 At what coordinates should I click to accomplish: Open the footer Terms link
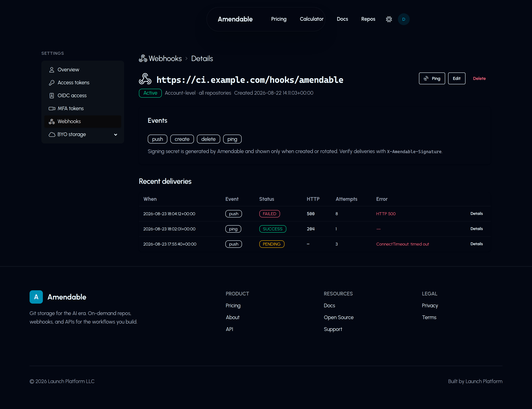point(429,317)
